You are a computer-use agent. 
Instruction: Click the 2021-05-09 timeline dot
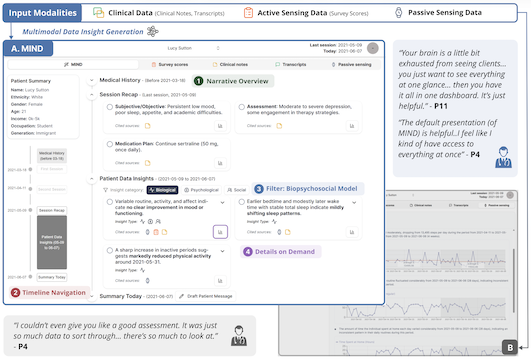[30, 210]
